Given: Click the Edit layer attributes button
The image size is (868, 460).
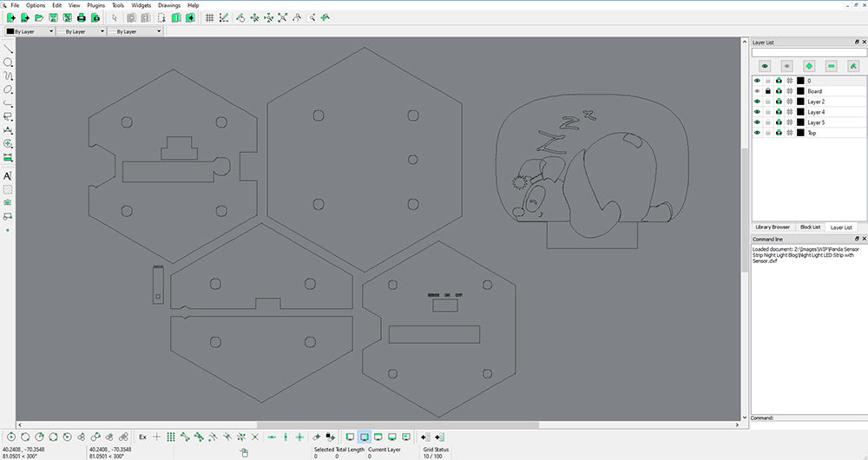Looking at the screenshot, I should [853, 67].
